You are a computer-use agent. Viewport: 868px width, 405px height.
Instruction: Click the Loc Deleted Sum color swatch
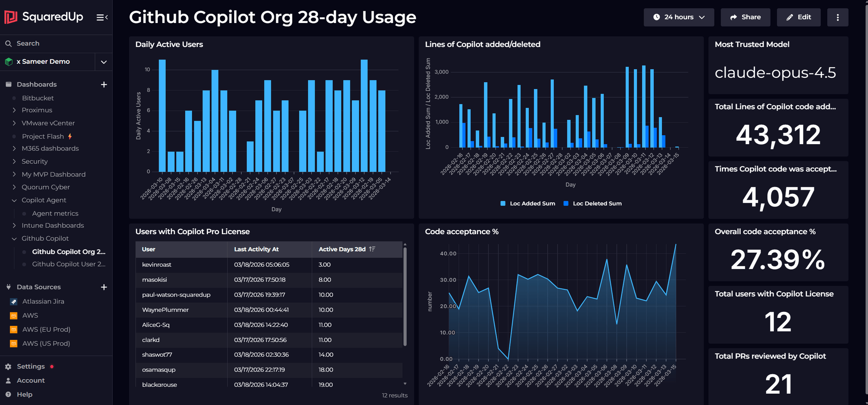pos(566,203)
